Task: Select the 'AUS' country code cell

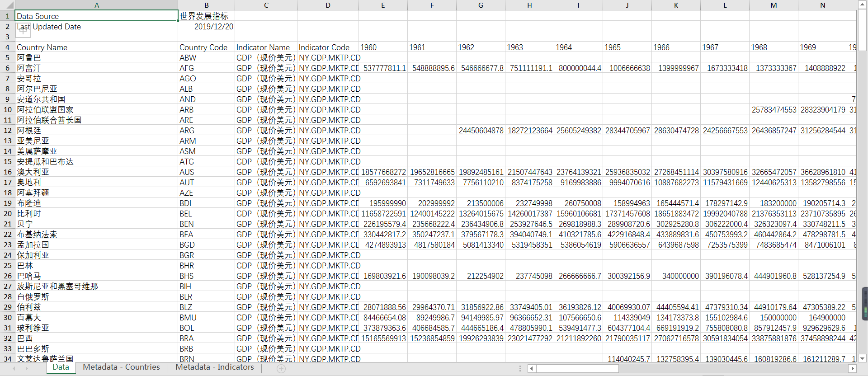Action: 207,172
